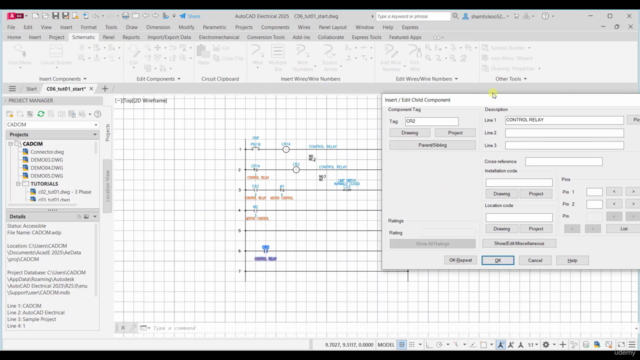Screen dimensions: 640x360
Task: Expand the Edit Components panel
Action: click(158, 79)
